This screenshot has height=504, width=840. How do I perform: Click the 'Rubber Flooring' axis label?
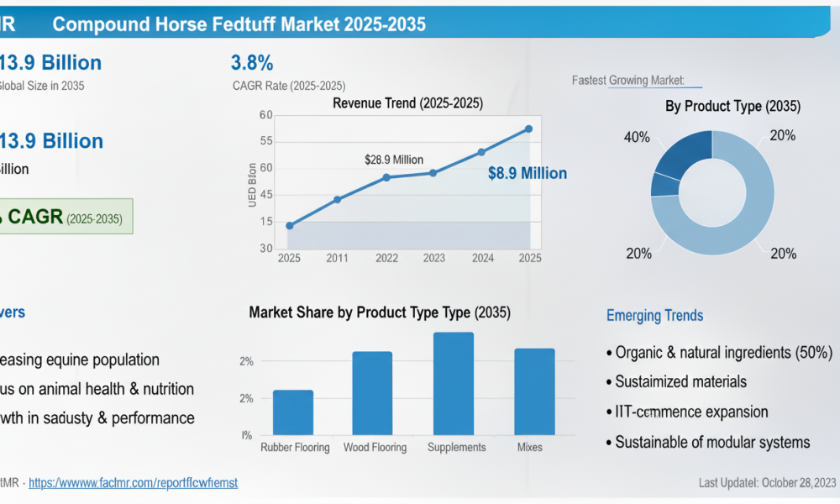(295, 447)
